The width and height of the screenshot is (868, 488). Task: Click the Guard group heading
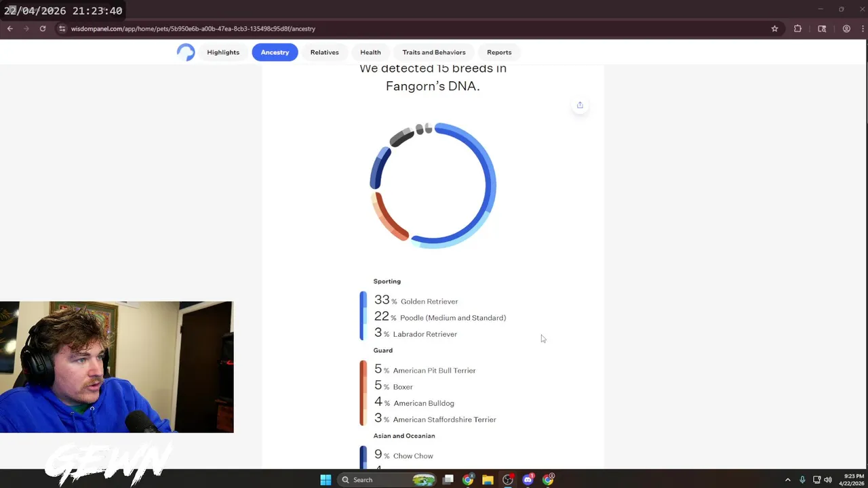pos(382,350)
